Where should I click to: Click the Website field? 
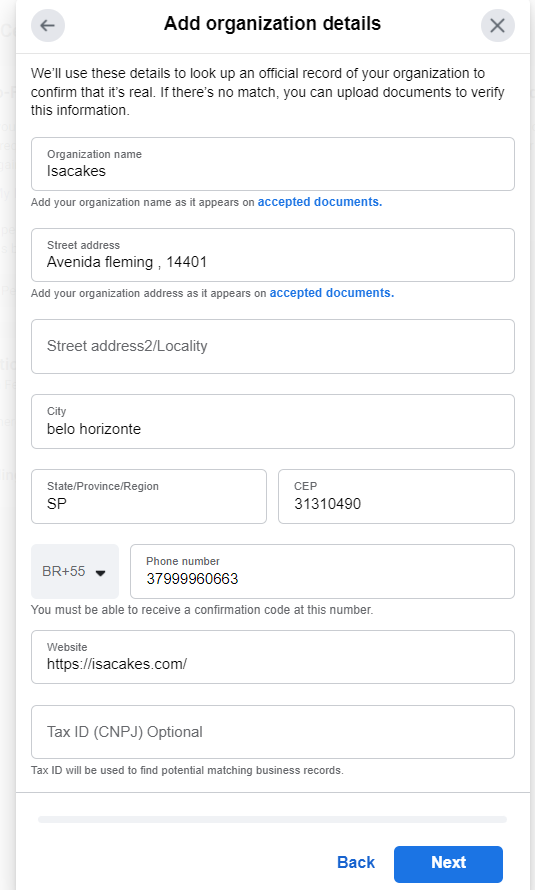273,657
